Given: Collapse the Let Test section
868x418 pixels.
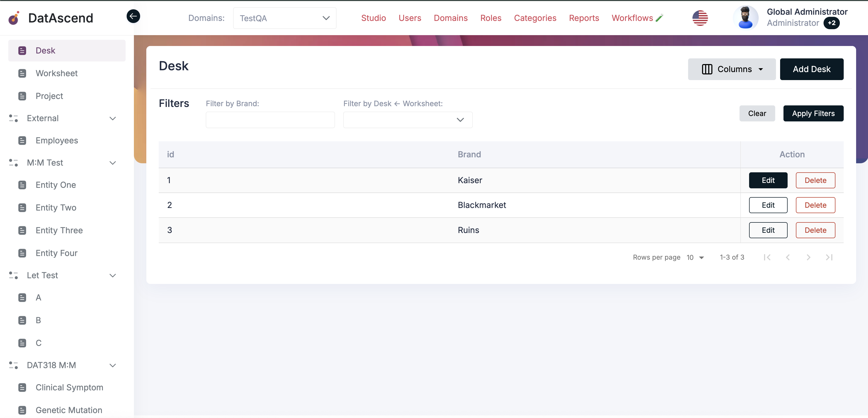Looking at the screenshot, I should click(113, 275).
